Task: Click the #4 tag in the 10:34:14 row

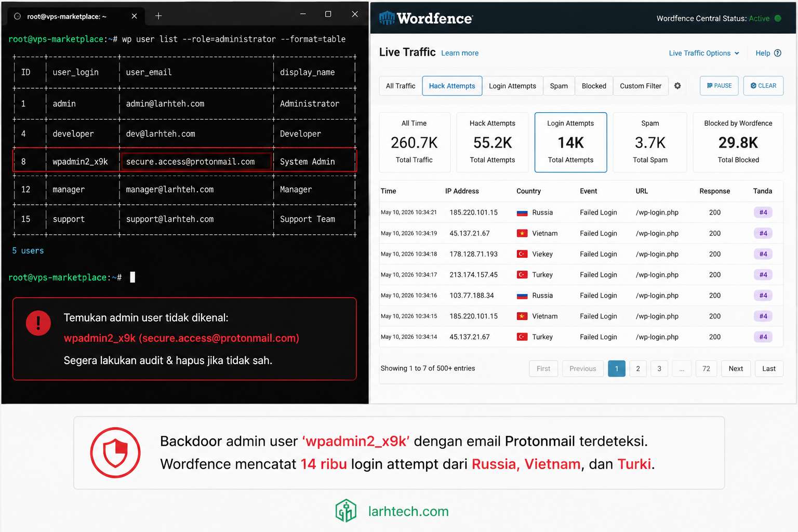Action: (763, 337)
